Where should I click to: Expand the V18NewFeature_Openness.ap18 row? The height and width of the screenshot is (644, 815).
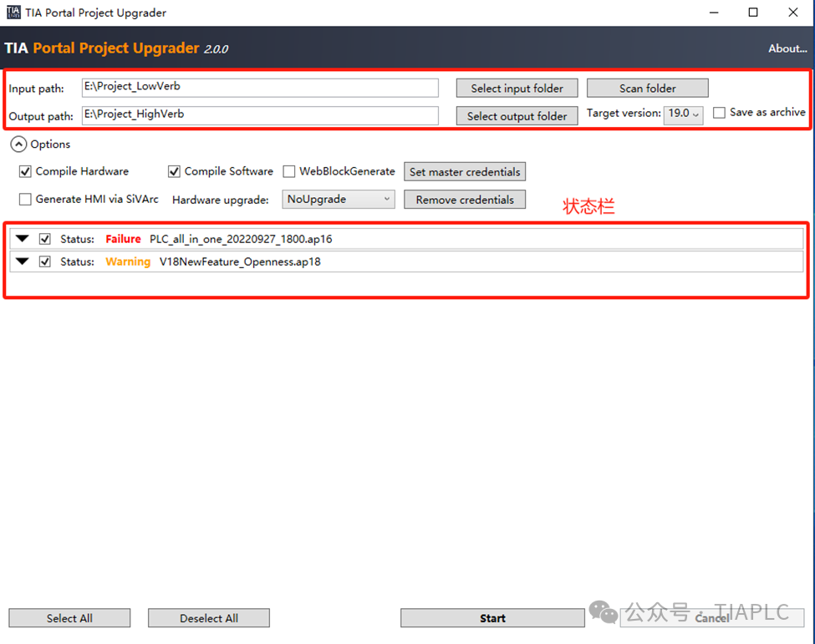(23, 261)
